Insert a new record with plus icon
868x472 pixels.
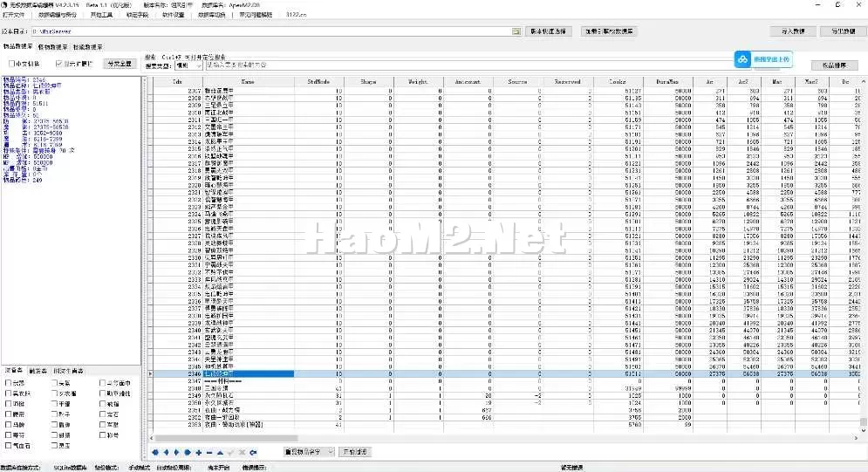[199, 452]
